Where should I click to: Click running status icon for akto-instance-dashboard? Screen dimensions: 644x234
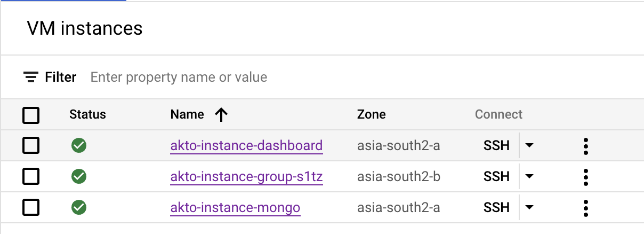[x=79, y=145]
